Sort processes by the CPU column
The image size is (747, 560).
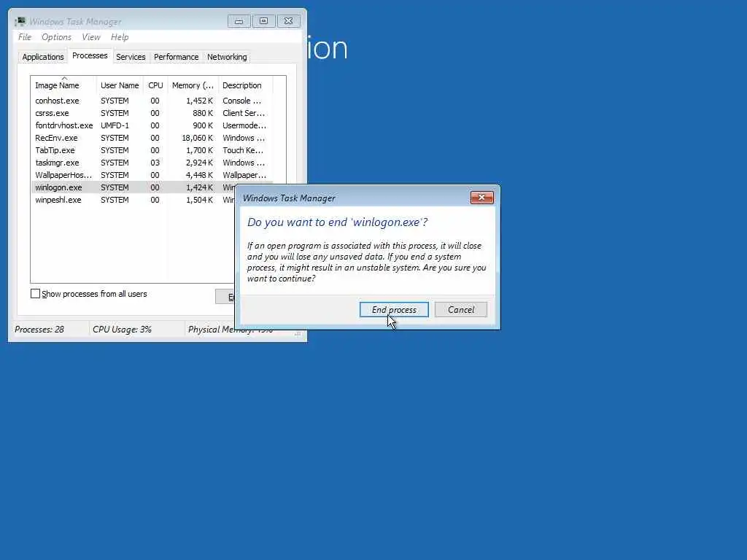pos(155,85)
